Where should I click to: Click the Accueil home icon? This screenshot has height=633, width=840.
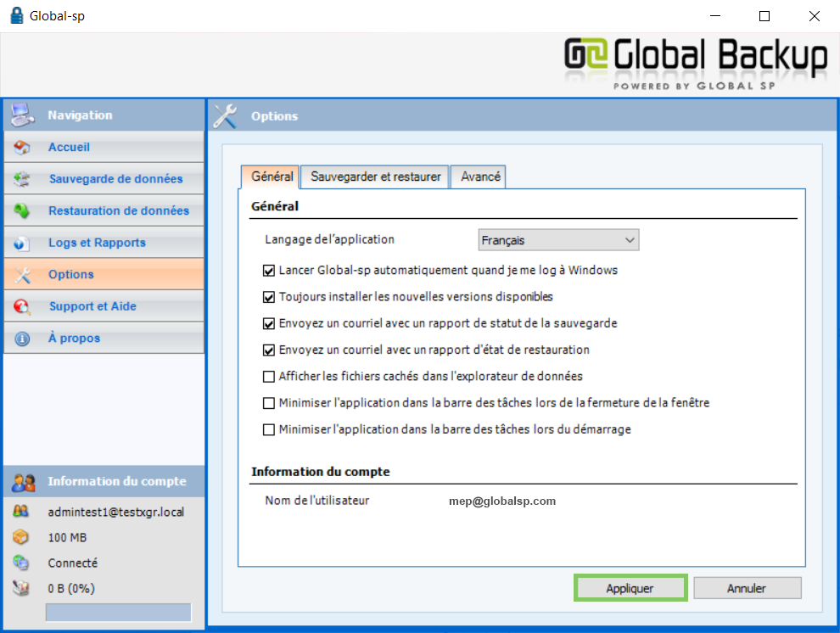(x=22, y=148)
